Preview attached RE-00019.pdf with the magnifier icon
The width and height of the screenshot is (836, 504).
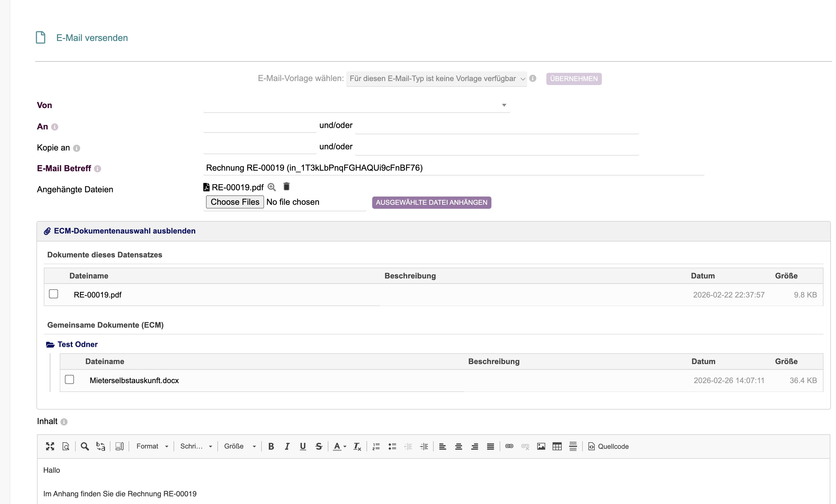pos(271,187)
